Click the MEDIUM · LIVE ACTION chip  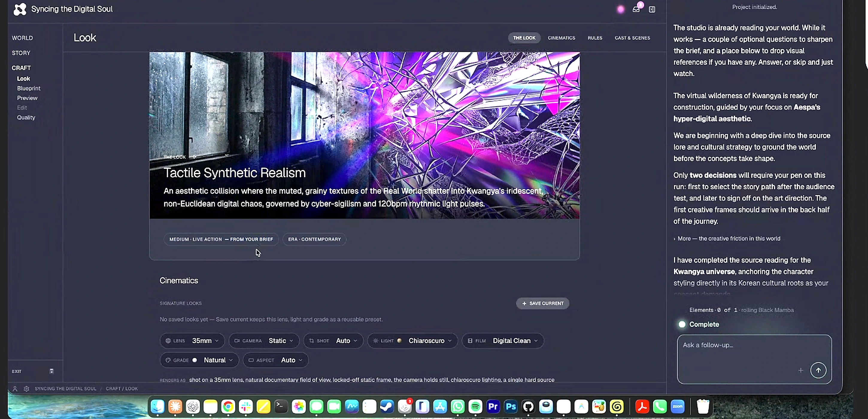(221, 239)
